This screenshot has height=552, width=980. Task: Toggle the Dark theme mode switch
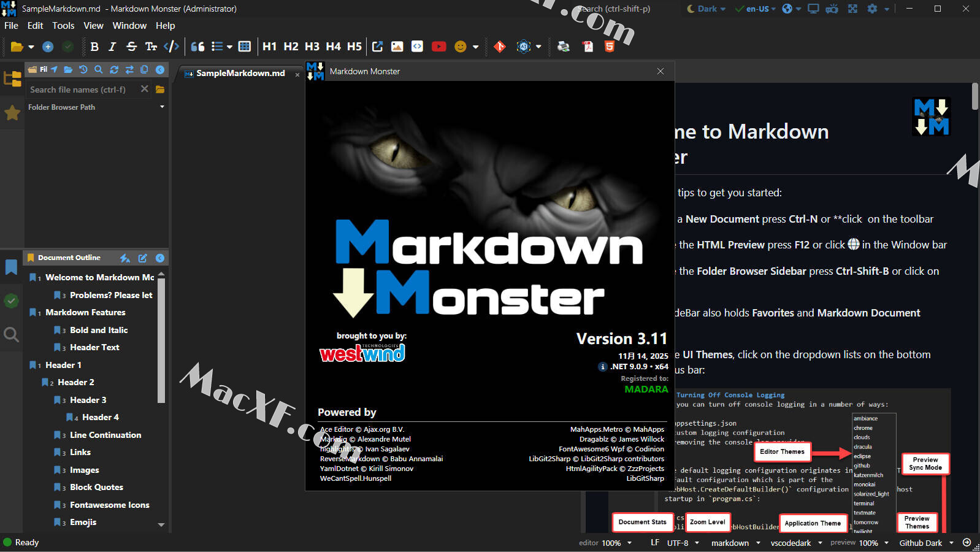pyautogui.click(x=705, y=9)
